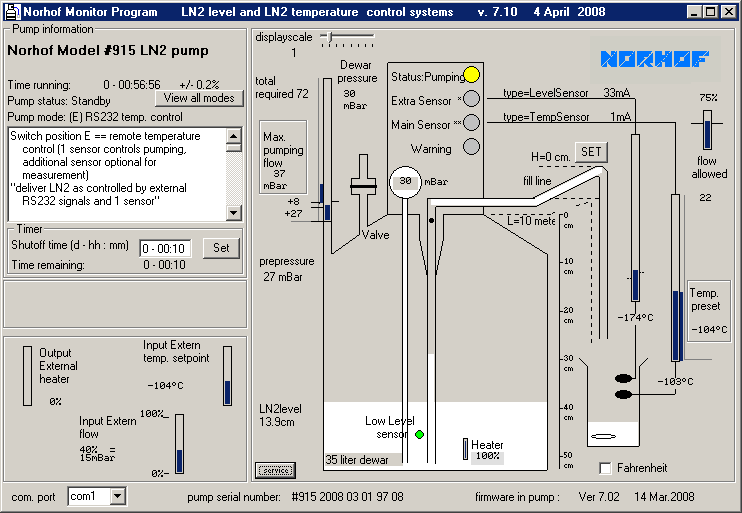The height and width of the screenshot is (513, 742).
Task: Toggle the Fahrenheit checkbox
Action: 605,468
